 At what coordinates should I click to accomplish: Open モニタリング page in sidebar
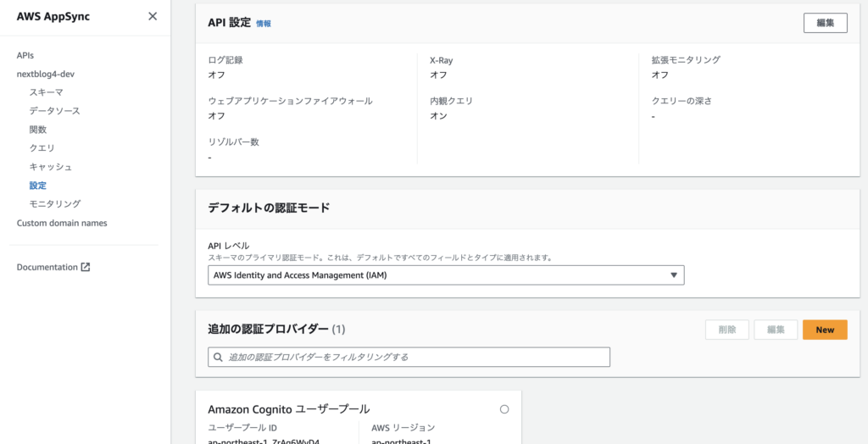[55, 203]
